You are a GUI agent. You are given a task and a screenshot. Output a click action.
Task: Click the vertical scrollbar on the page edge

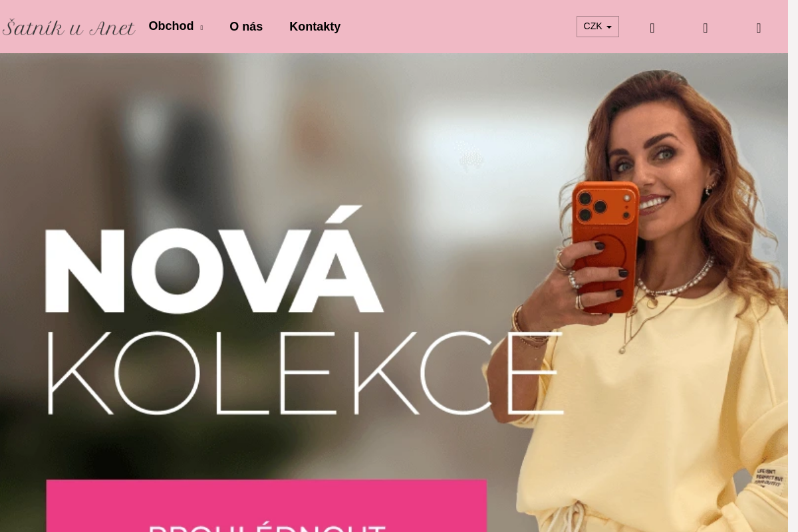pyautogui.click(x=793, y=266)
